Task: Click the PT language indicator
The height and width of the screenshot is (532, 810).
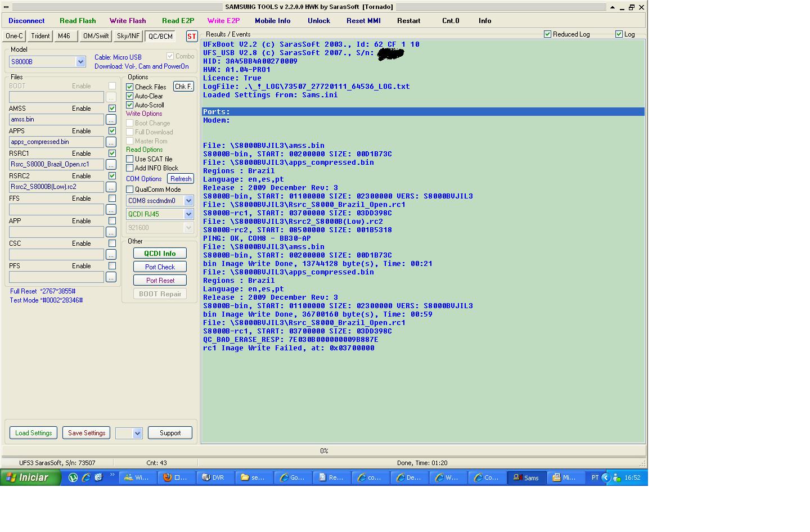Action: (595, 477)
